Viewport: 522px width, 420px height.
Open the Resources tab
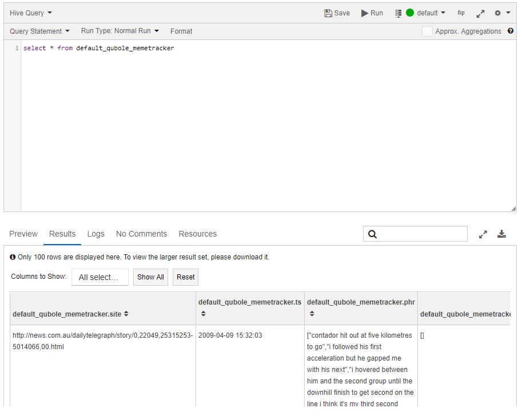(197, 234)
